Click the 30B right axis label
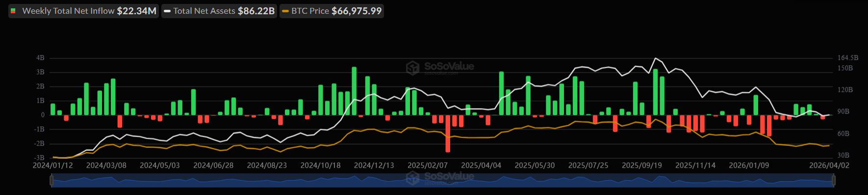The width and height of the screenshot is (868, 195). (x=843, y=155)
